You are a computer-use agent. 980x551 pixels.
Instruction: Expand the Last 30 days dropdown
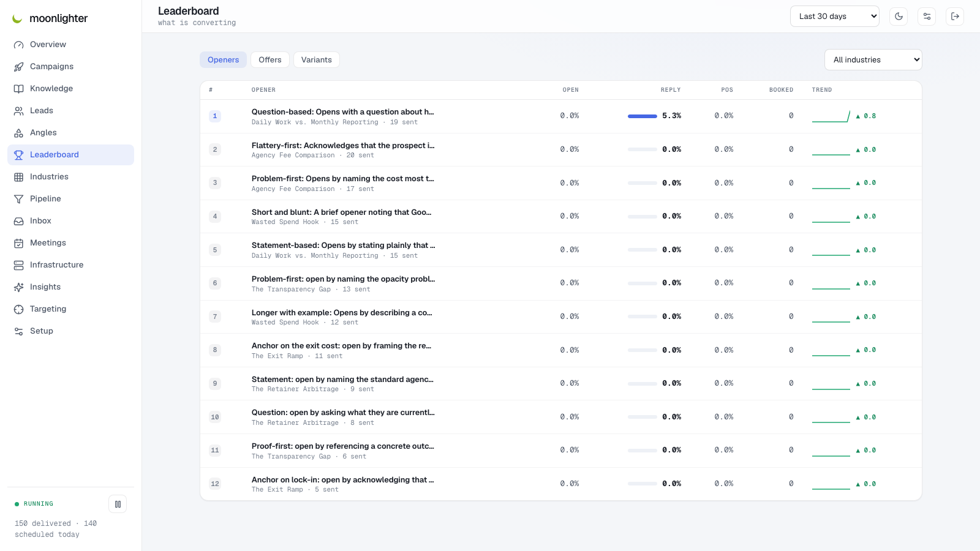[x=835, y=17]
